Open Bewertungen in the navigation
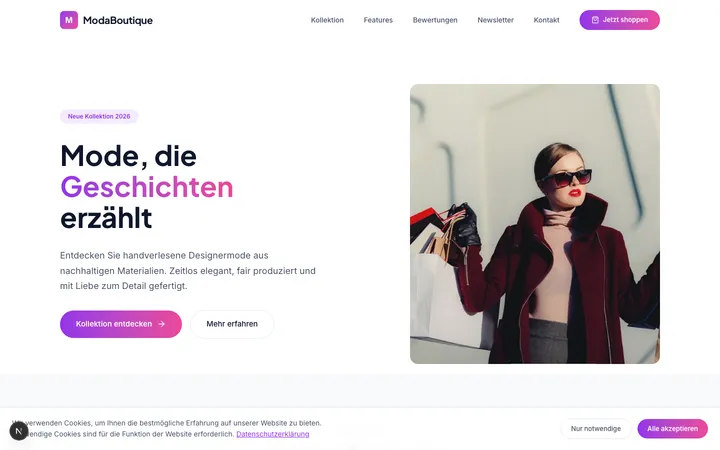The image size is (720, 450). click(435, 20)
